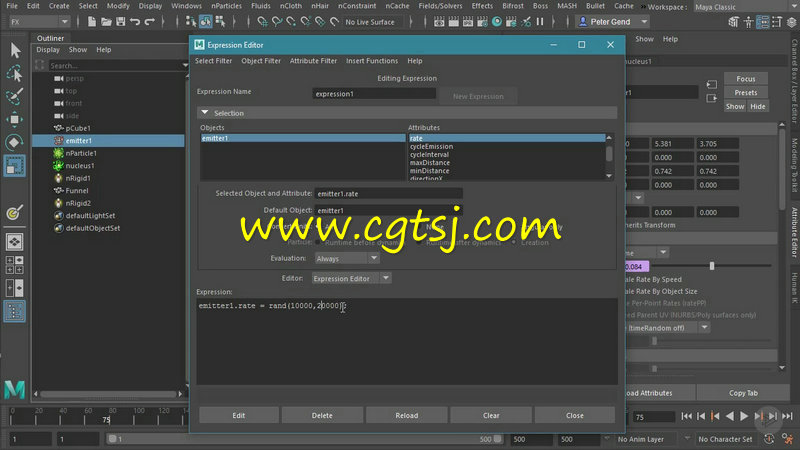Collapse the Selection section triangle
Viewport: 800px width, 450px height.
(205, 113)
